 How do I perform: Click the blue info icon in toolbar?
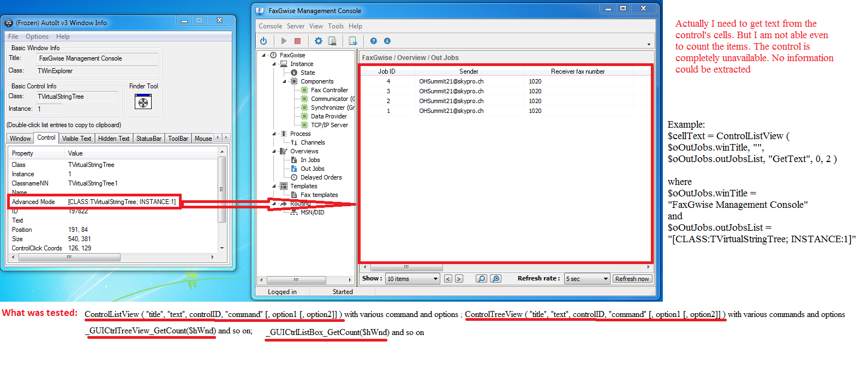[387, 41]
